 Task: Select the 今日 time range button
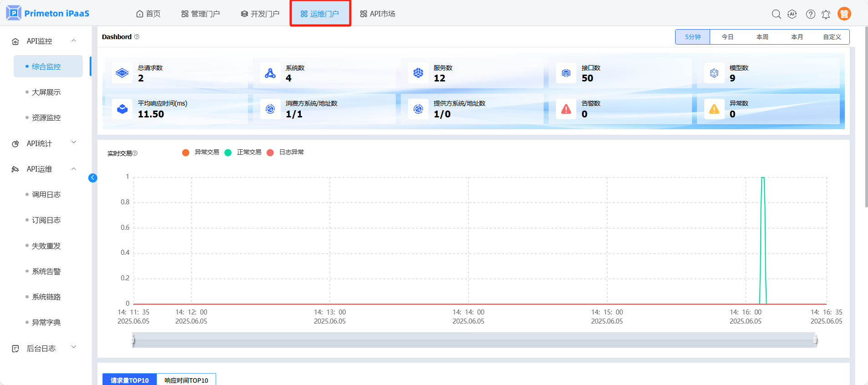click(727, 37)
